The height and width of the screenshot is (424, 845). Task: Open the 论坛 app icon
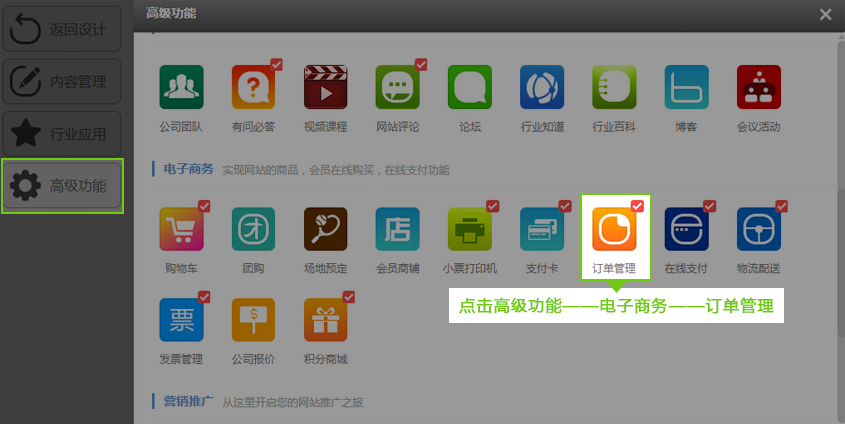[470, 87]
